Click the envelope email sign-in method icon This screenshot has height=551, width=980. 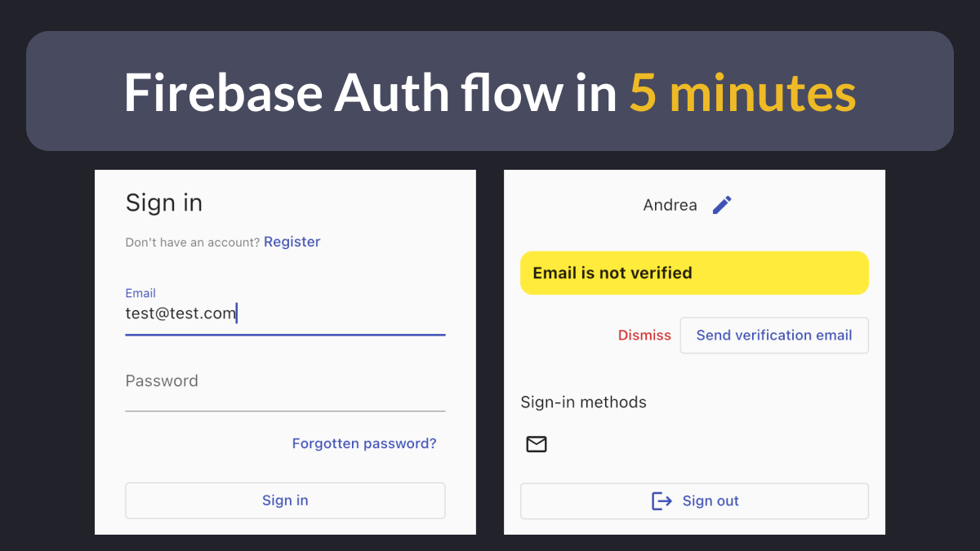[537, 444]
